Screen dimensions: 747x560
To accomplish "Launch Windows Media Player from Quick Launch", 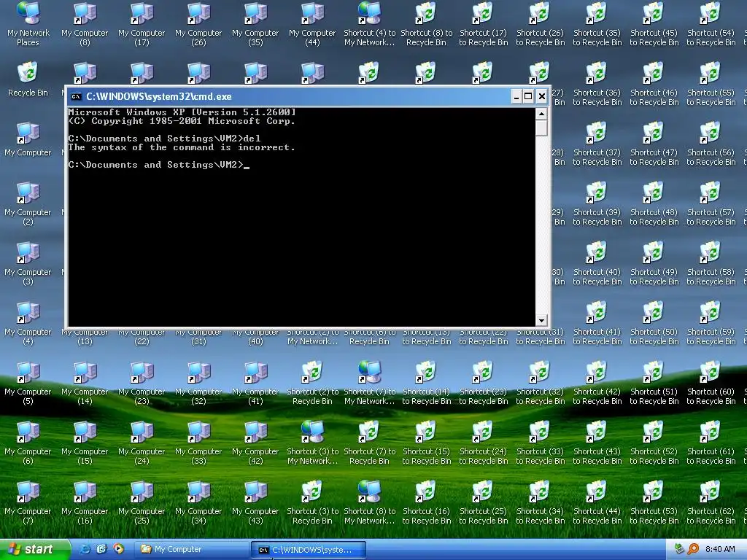I will click(x=119, y=550).
